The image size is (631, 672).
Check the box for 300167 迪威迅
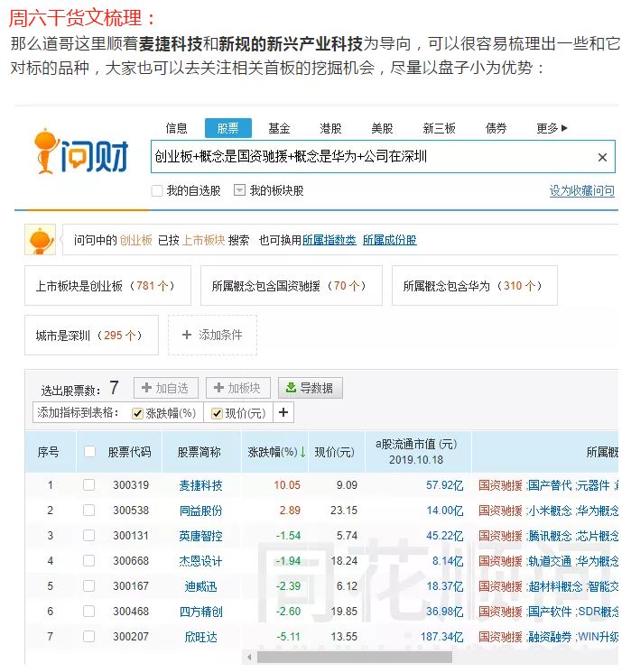88,585
